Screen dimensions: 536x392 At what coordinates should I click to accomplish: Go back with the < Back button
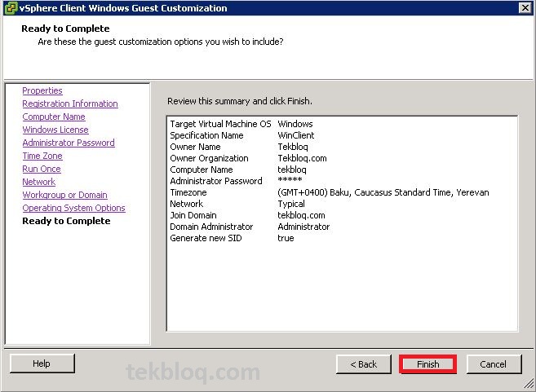pos(364,364)
